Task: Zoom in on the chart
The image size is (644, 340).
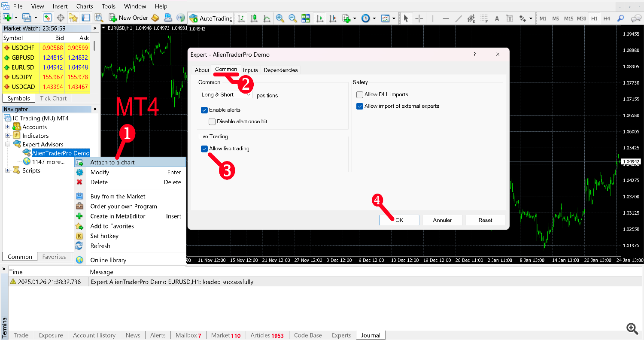Action: (280, 18)
